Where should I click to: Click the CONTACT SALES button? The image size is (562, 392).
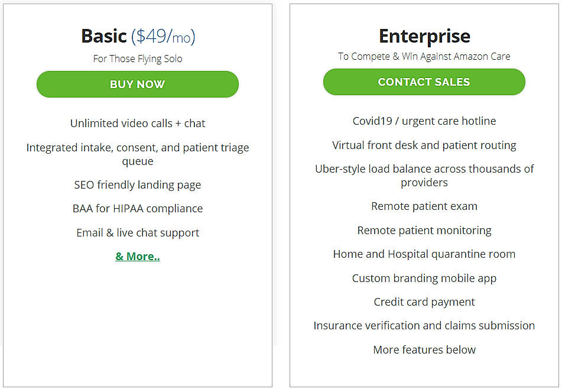424,82
